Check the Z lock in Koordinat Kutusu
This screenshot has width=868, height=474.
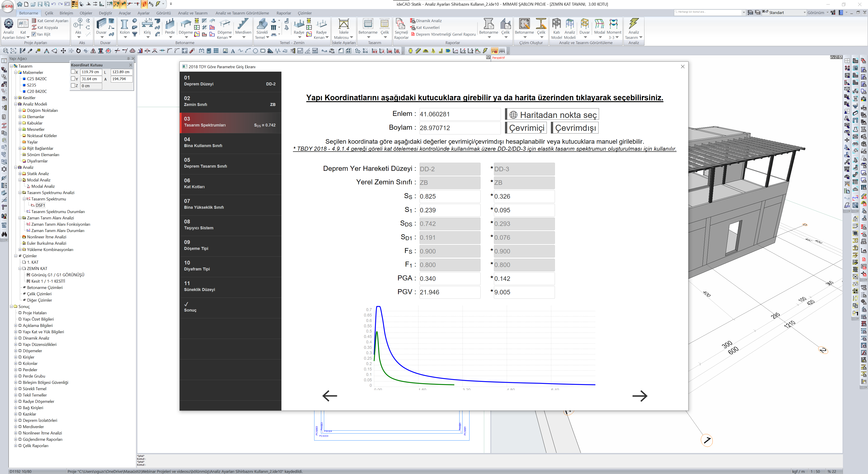[73, 86]
